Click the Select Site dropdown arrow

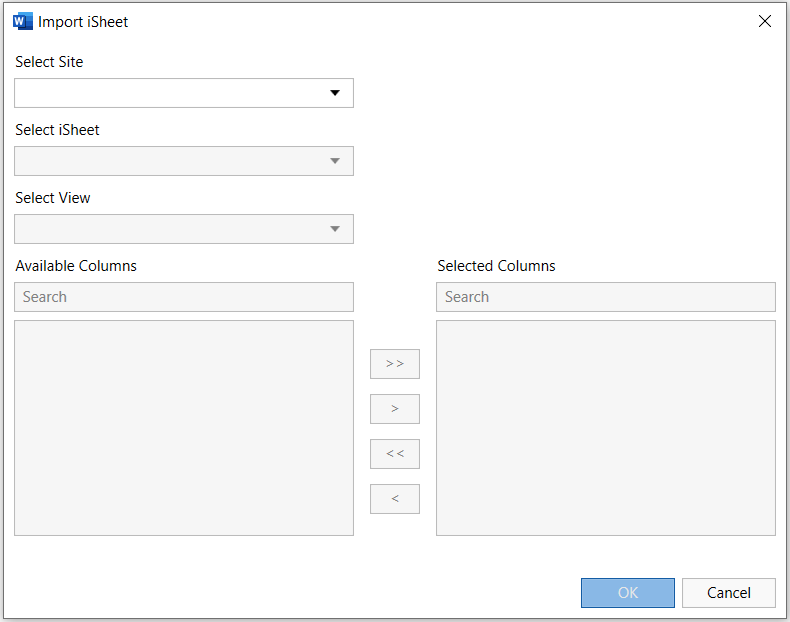click(x=335, y=93)
